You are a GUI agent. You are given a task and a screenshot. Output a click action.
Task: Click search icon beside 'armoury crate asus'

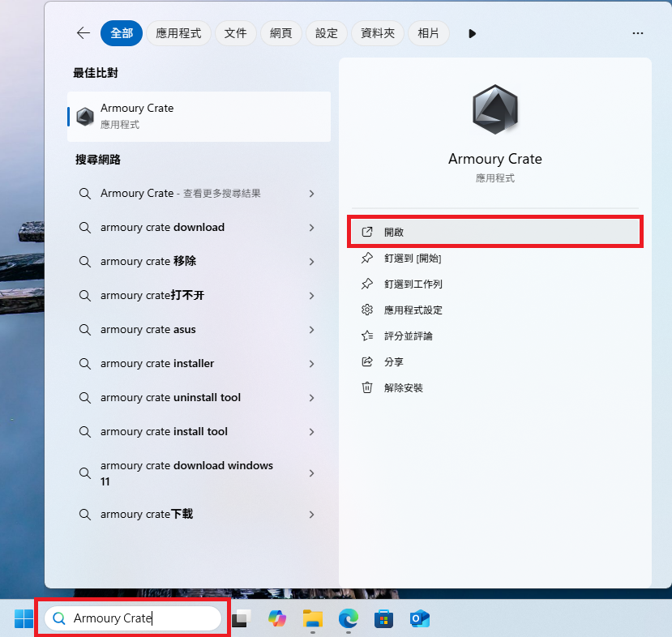point(85,330)
